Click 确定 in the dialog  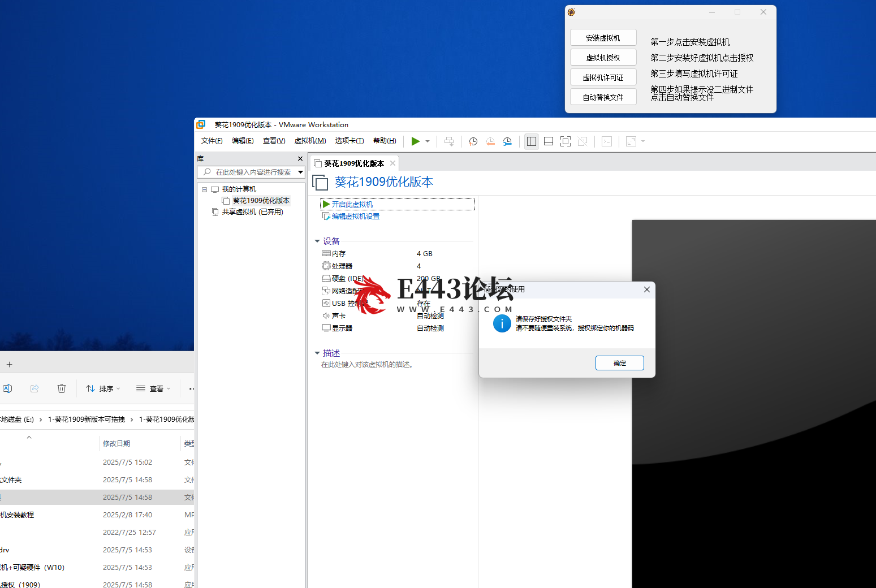620,363
